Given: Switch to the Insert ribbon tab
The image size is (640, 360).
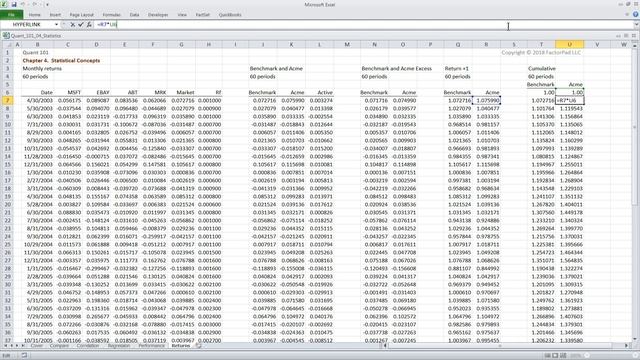Looking at the screenshot, I should click(x=55, y=15).
